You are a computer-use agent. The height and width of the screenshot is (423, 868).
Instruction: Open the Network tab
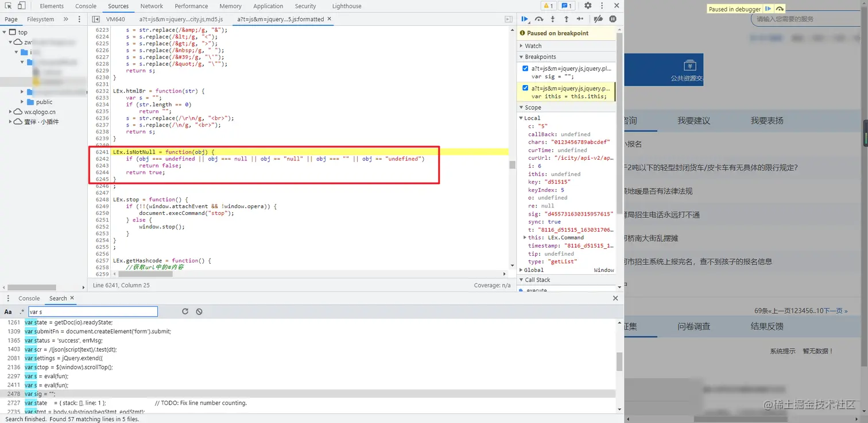tap(152, 6)
